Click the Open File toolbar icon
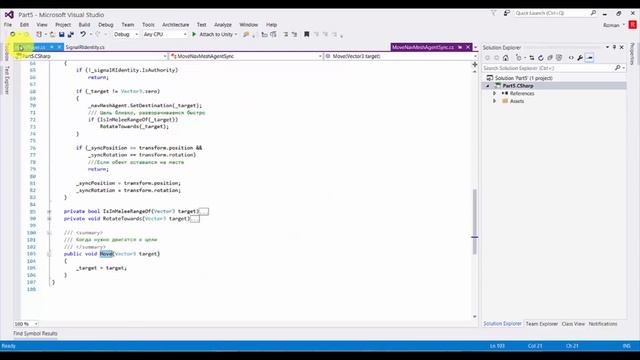640x360 pixels. click(52, 35)
